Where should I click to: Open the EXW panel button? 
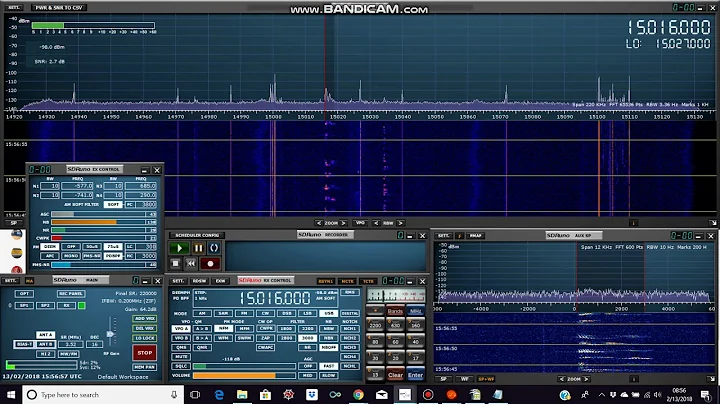(220, 281)
